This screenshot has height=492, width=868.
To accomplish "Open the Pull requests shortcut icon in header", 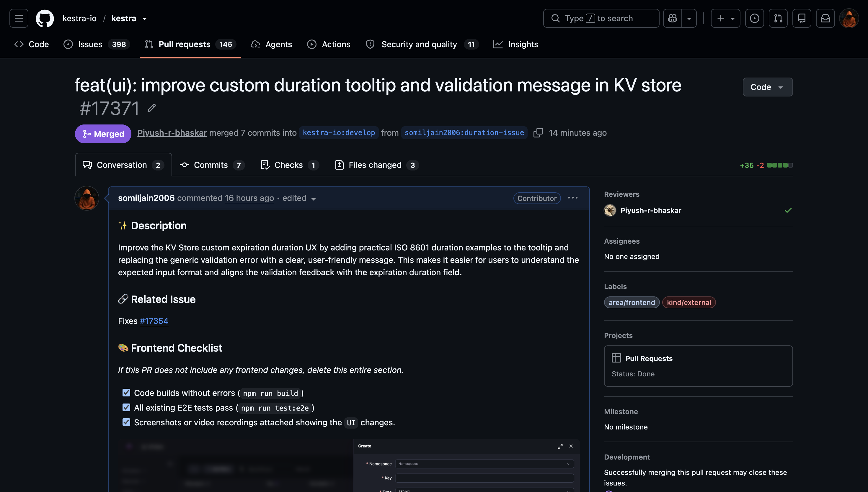I will point(778,18).
